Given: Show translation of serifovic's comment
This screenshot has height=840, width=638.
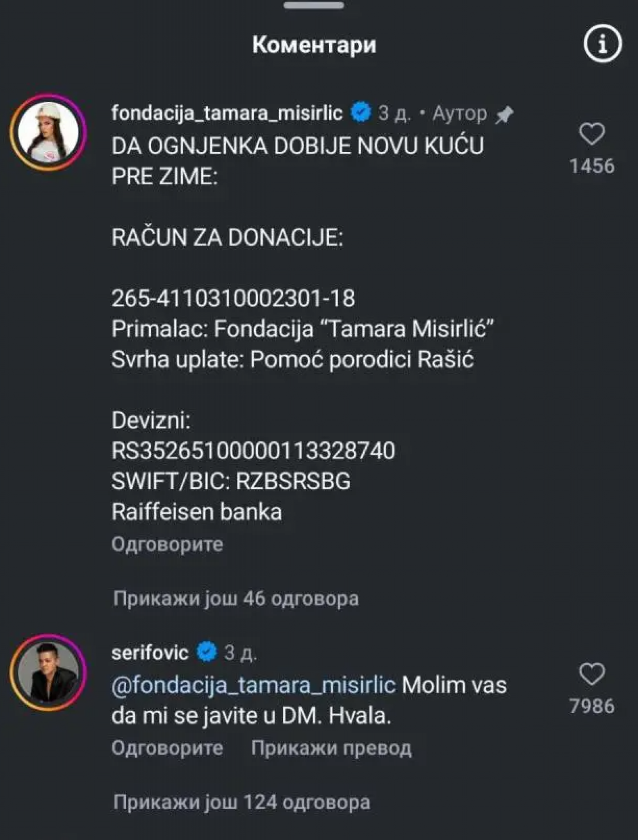Looking at the screenshot, I should (331, 748).
